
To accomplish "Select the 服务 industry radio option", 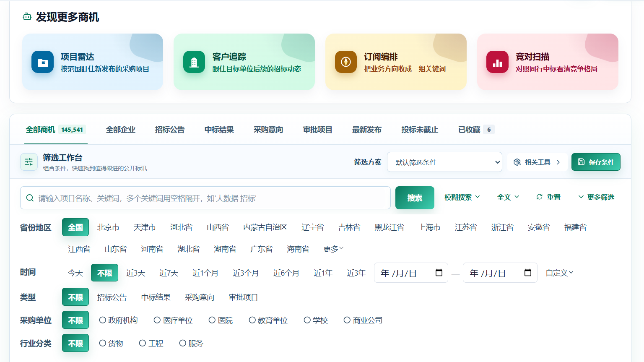I will pyautogui.click(x=183, y=343).
